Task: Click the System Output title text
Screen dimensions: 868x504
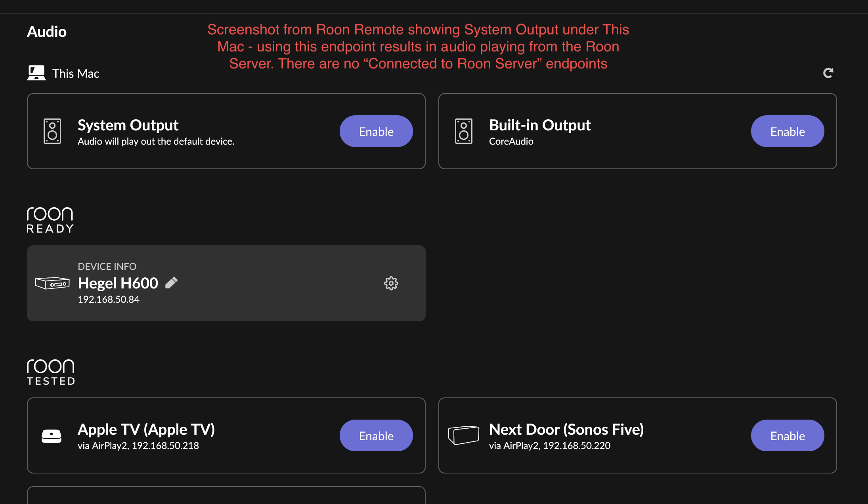Action: coord(128,125)
